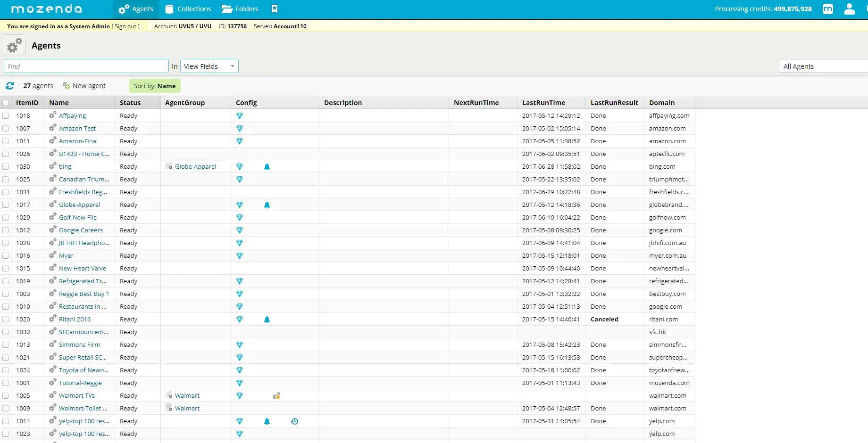Click the notification bell for bing agent

click(267, 167)
